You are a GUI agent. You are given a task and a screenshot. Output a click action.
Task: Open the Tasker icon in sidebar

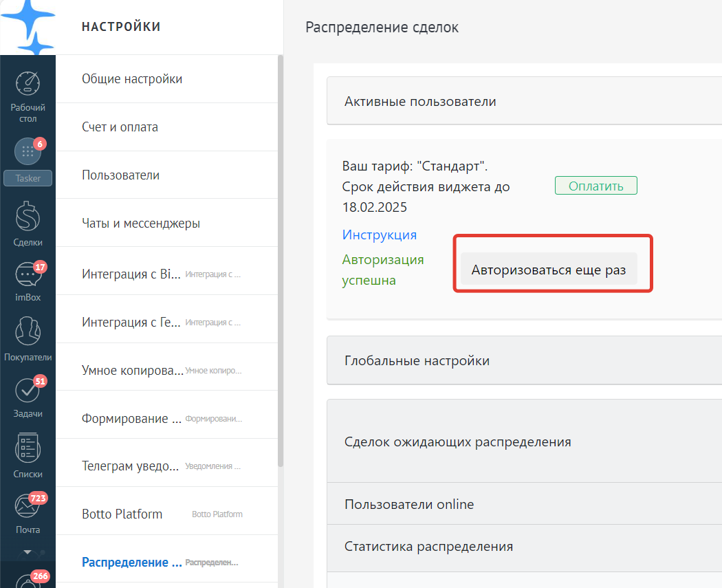(28, 151)
